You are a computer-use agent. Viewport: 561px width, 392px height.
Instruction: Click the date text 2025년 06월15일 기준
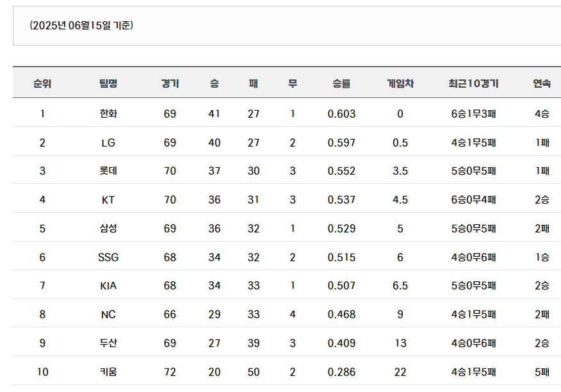coord(81,26)
